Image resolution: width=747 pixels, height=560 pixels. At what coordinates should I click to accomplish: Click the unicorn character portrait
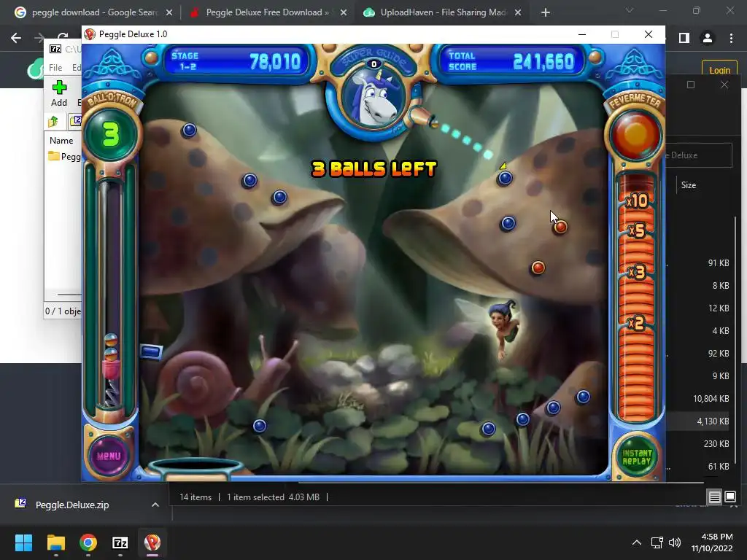pyautogui.click(x=373, y=97)
